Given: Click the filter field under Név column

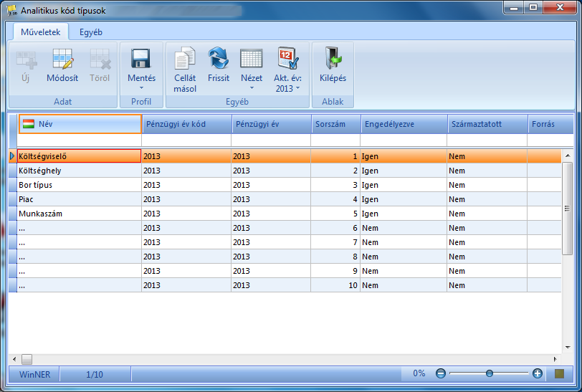Looking at the screenshot, I should [x=79, y=140].
